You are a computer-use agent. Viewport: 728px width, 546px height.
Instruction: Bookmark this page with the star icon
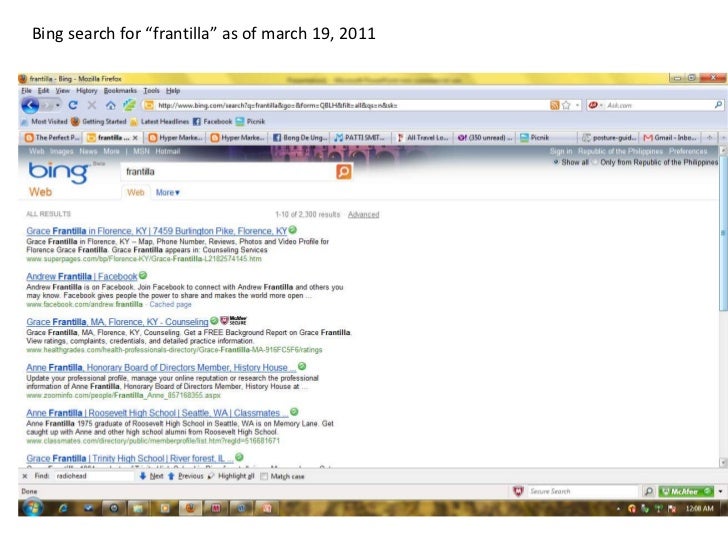point(566,105)
